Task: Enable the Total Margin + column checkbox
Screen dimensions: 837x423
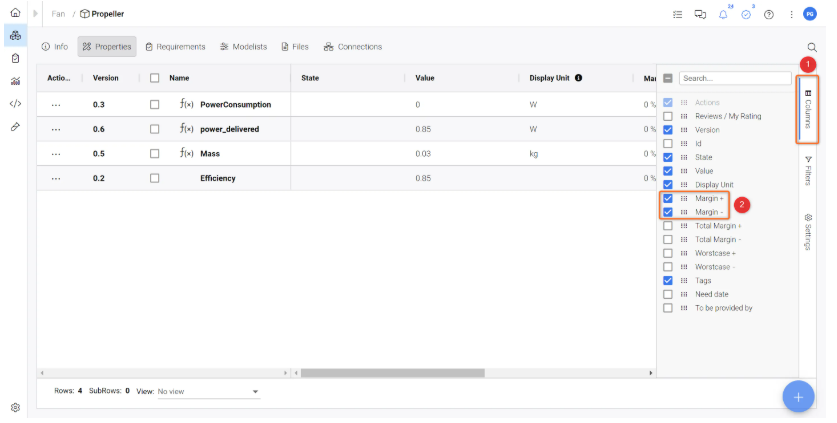Action: point(668,226)
